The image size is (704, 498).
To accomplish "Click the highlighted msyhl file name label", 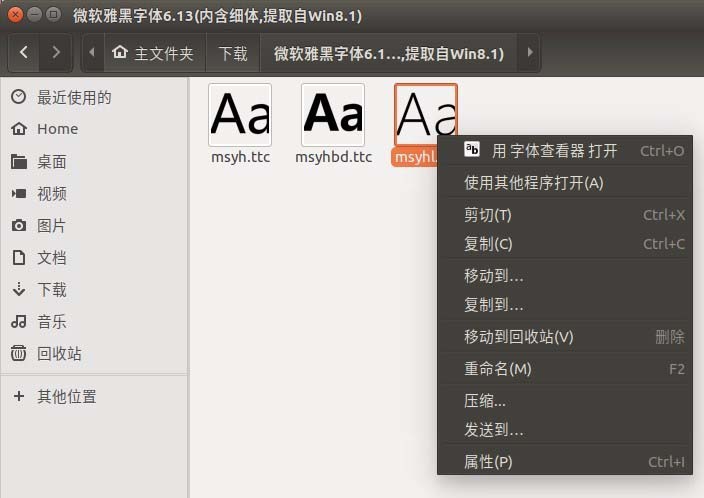I will pos(414,157).
